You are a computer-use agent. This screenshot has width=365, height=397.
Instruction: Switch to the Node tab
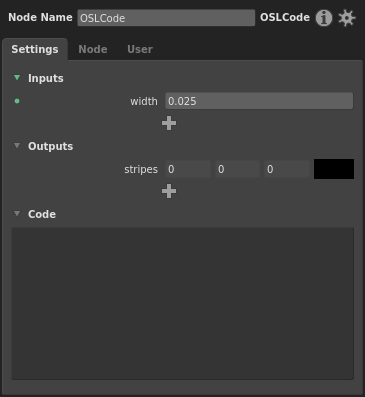(93, 49)
